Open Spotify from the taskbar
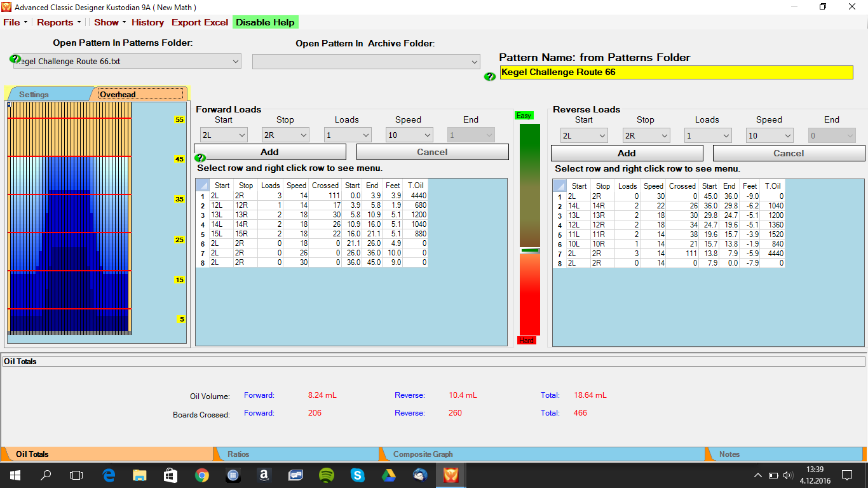 326,475
